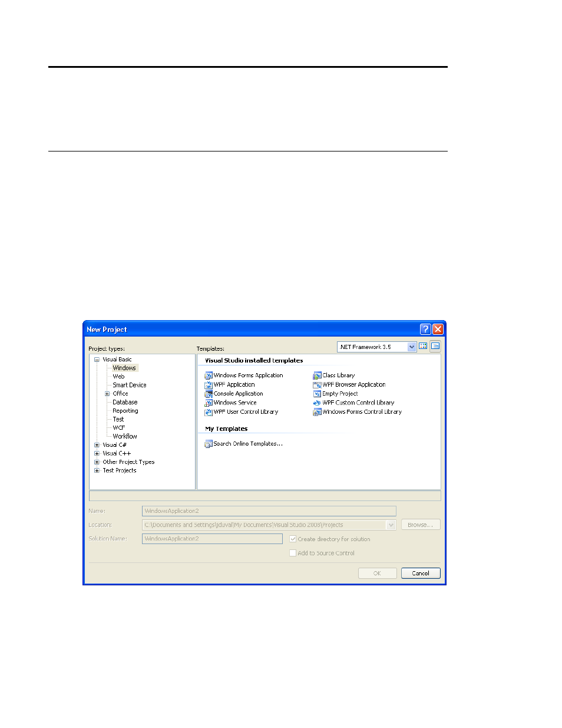This screenshot has width=562, height=728.
Task: Select the Visual Basic root node label
Action: pyautogui.click(x=117, y=360)
